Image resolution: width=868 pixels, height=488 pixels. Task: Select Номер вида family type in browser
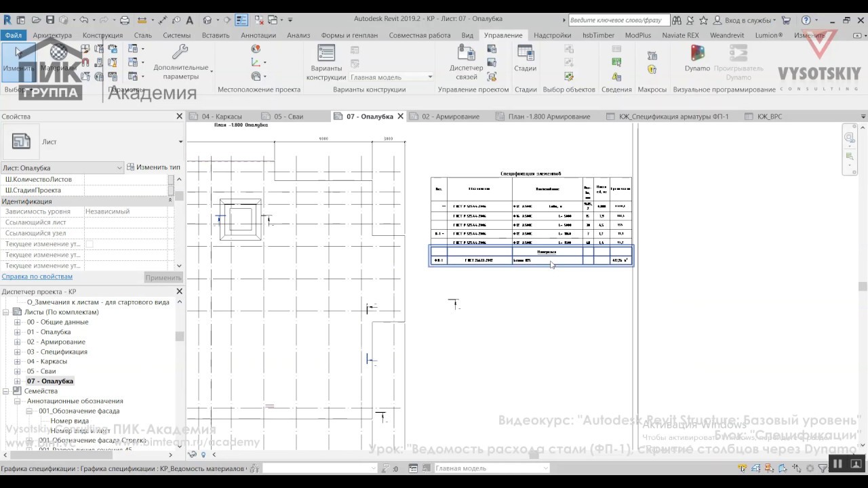pos(69,421)
